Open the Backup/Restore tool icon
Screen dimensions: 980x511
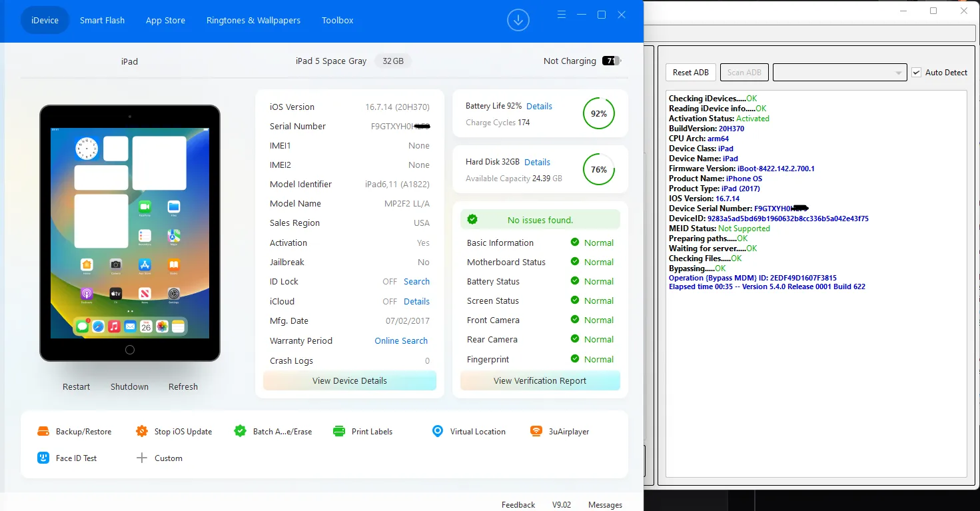pyautogui.click(x=43, y=432)
